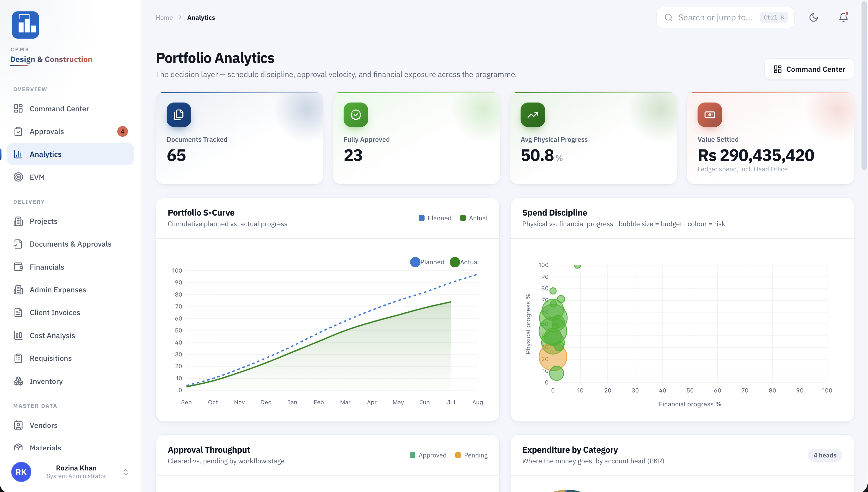Click the Admin Expenses building icon
Viewport: 868px width, 492px height.
(x=18, y=290)
